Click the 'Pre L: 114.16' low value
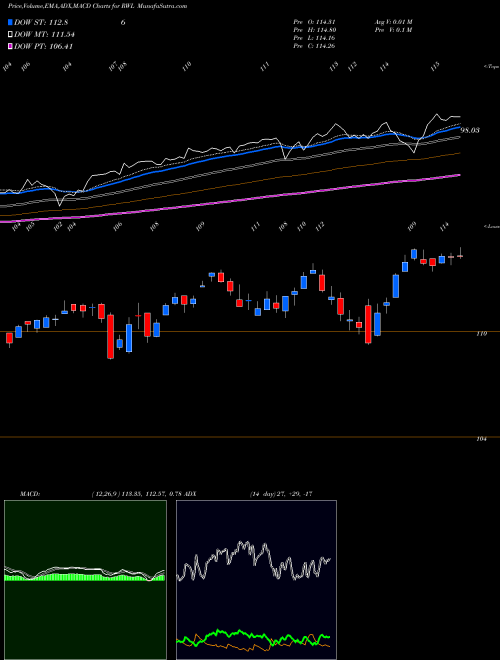 (x=314, y=38)
